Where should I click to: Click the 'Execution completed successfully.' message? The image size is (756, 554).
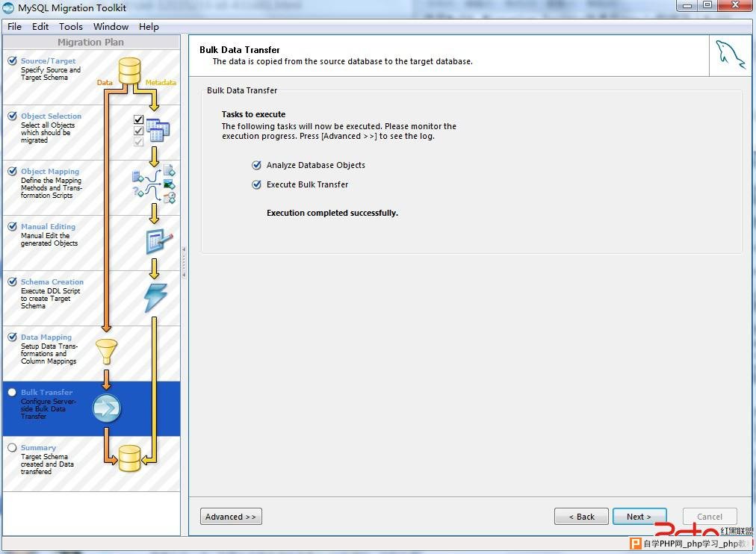click(x=332, y=213)
